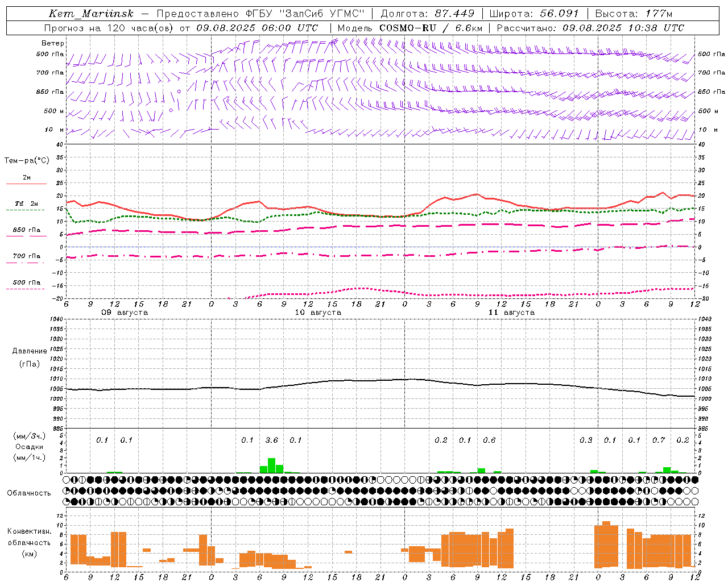
Task: Click the forecast start time 09.08.2025 06:00 UTC
Action: [257, 28]
